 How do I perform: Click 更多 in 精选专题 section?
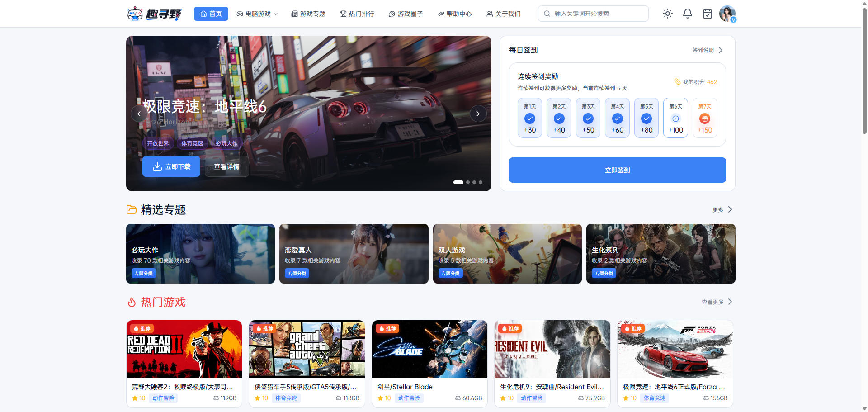(x=718, y=210)
